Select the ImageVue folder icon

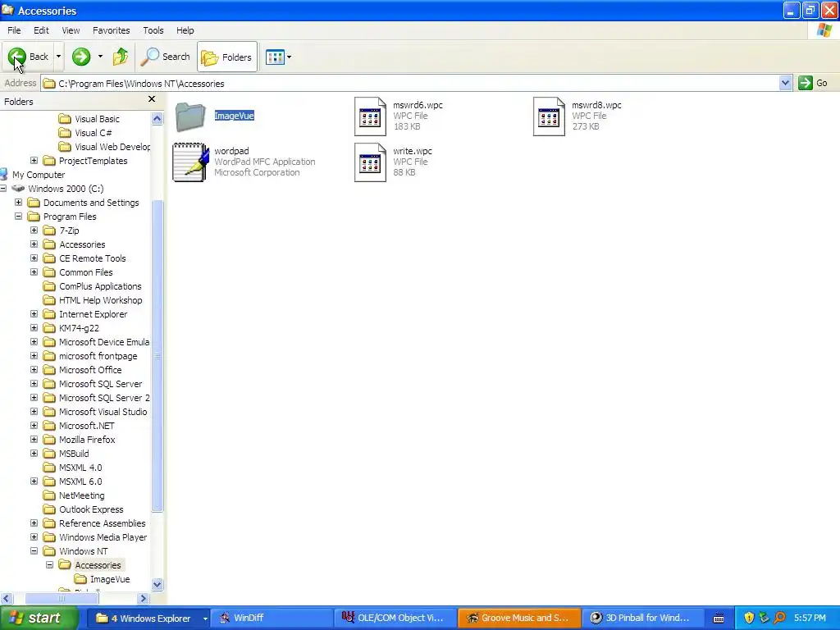pyautogui.click(x=190, y=116)
